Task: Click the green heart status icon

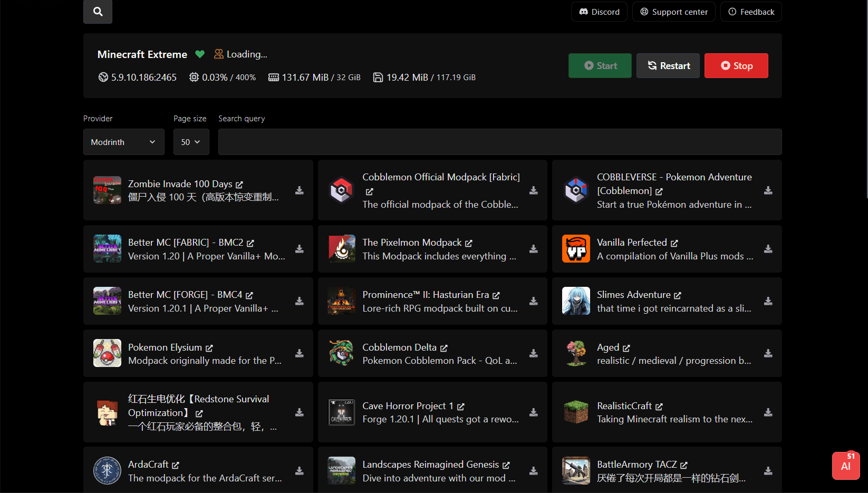Action: (200, 54)
